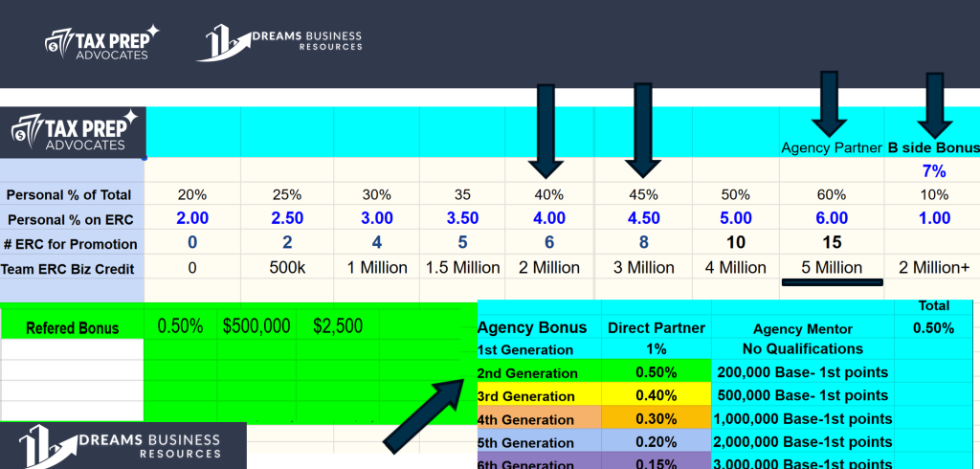Click the Refered Bonus row label
The height and width of the screenshot is (469, 980).
click(72, 327)
